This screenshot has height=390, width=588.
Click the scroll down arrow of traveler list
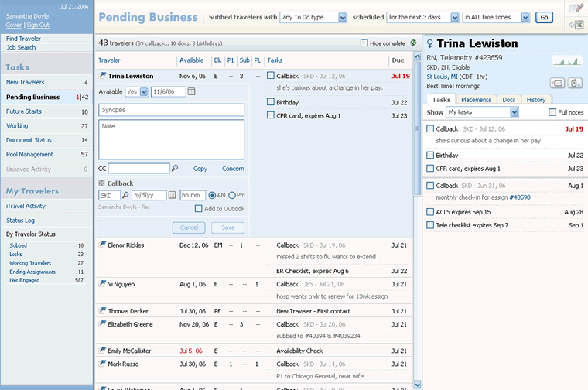tap(417, 385)
